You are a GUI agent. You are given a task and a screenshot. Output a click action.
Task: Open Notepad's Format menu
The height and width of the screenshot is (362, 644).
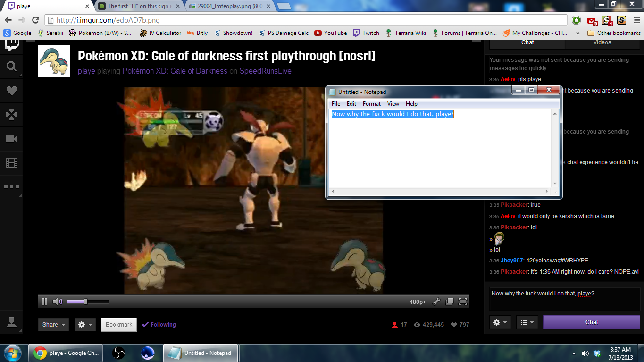click(x=372, y=104)
